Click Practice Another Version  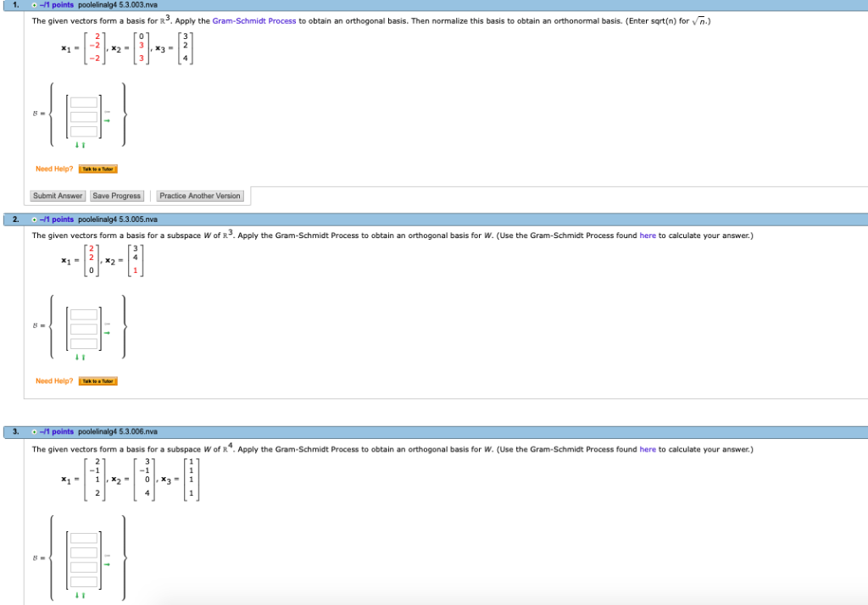tap(200, 195)
